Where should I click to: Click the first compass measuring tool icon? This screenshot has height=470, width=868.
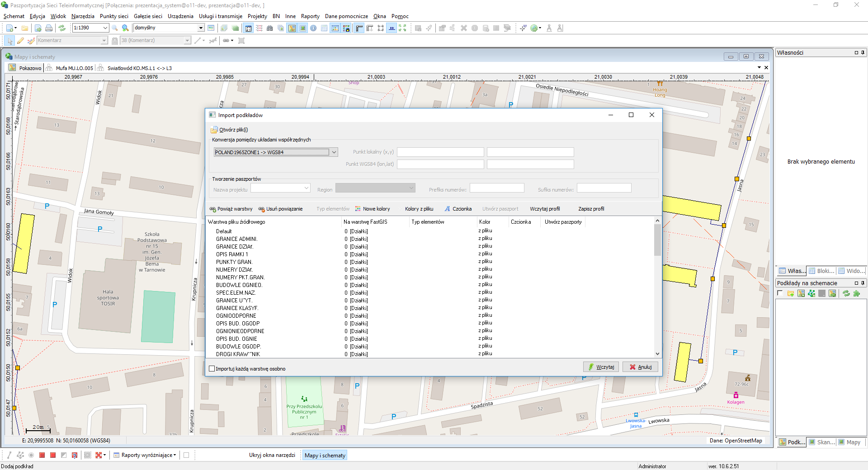point(549,28)
